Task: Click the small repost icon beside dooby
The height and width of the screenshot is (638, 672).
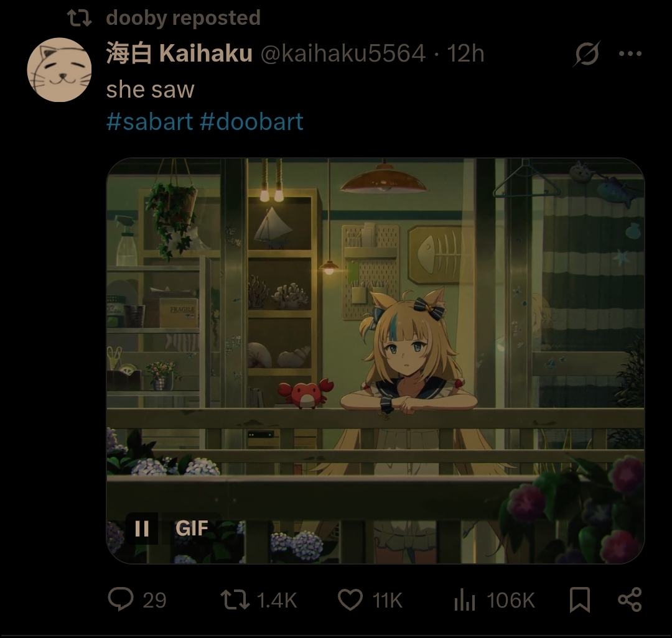Action: (x=79, y=18)
